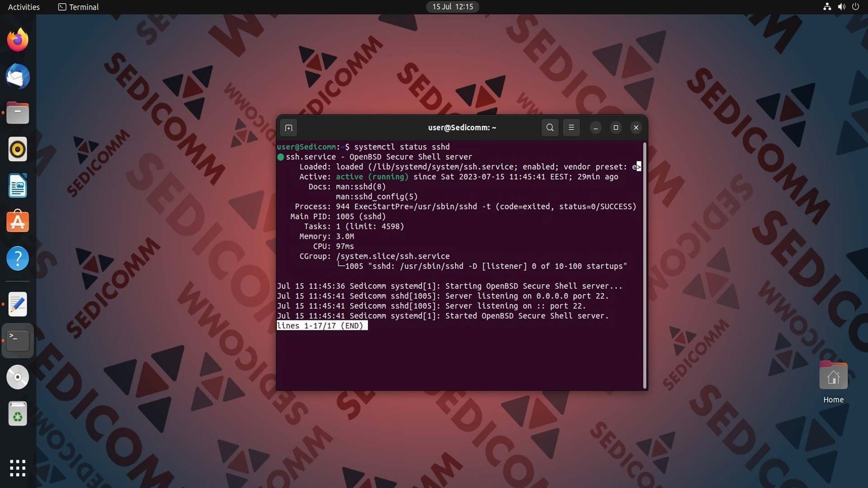Open the Text Editor dock icon
This screenshot has height=488, width=868.
point(18,304)
